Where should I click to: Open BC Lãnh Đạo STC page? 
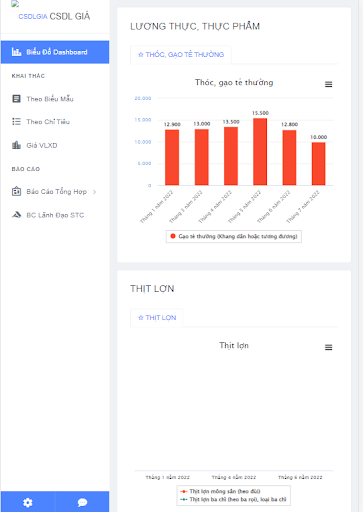point(55,215)
